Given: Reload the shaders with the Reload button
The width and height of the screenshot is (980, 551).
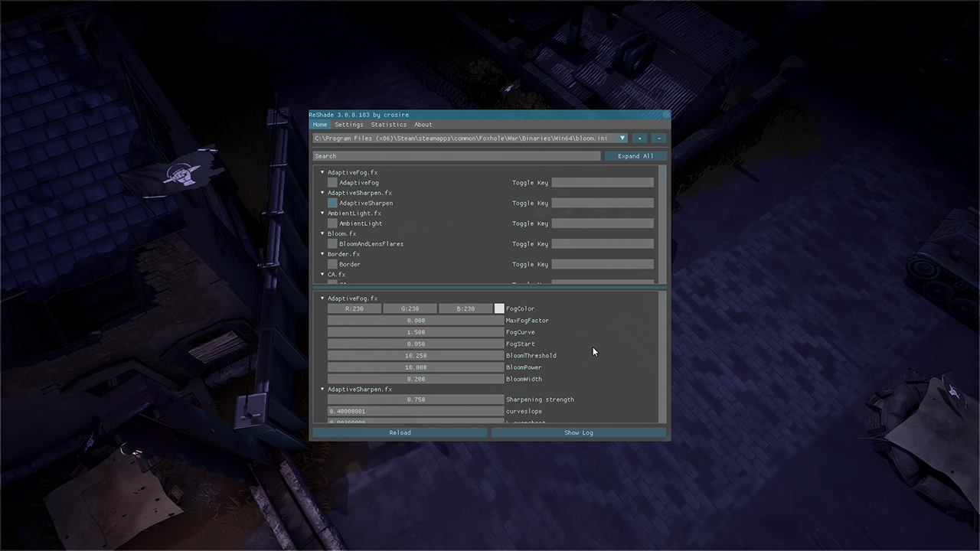Looking at the screenshot, I should [400, 433].
